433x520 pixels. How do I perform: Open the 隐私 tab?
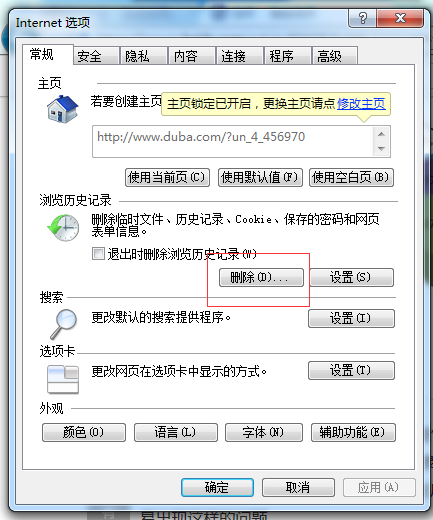[x=144, y=56]
